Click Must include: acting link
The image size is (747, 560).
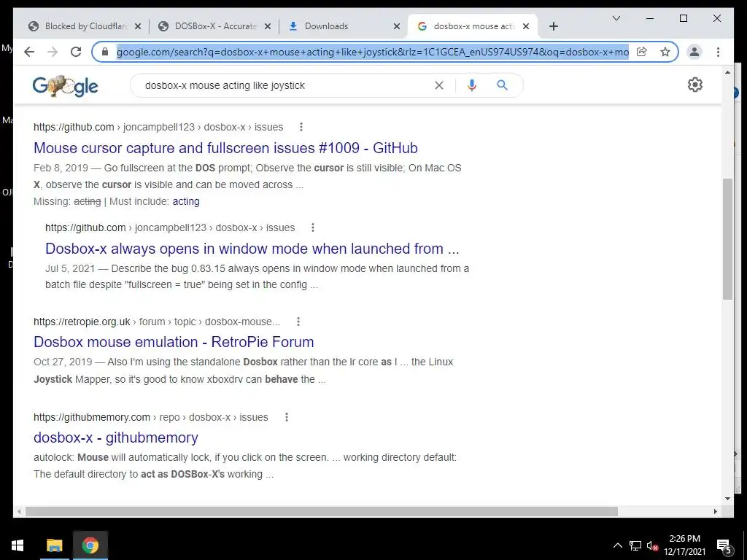tap(186, 201)
